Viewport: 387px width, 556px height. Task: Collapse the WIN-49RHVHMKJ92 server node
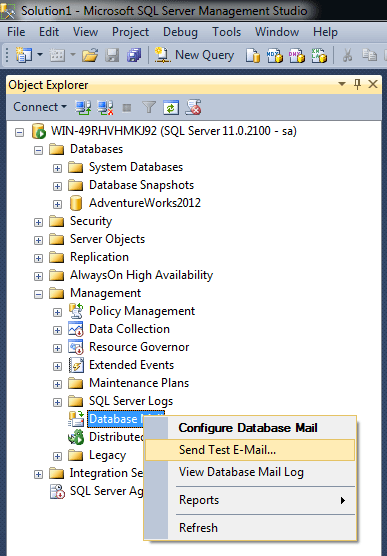click(20, 133)
